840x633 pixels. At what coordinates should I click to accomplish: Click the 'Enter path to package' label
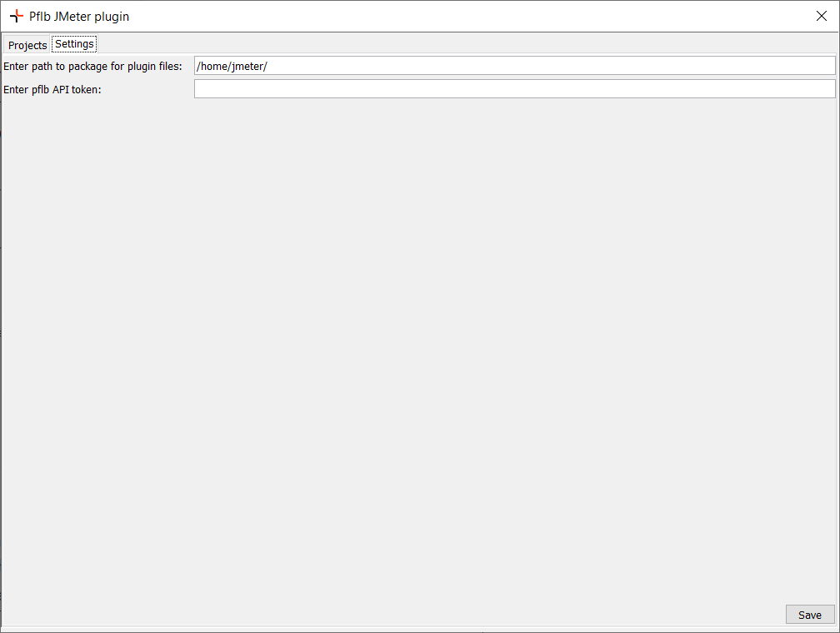(x=94, y=66)
